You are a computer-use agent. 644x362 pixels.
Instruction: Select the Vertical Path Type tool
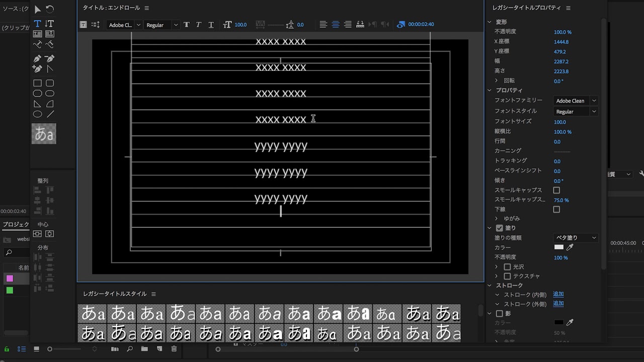click(49, 45)
